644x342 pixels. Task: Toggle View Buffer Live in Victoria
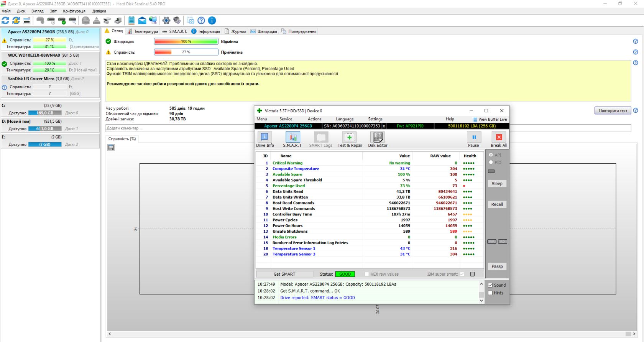click(x=490, y=119)
